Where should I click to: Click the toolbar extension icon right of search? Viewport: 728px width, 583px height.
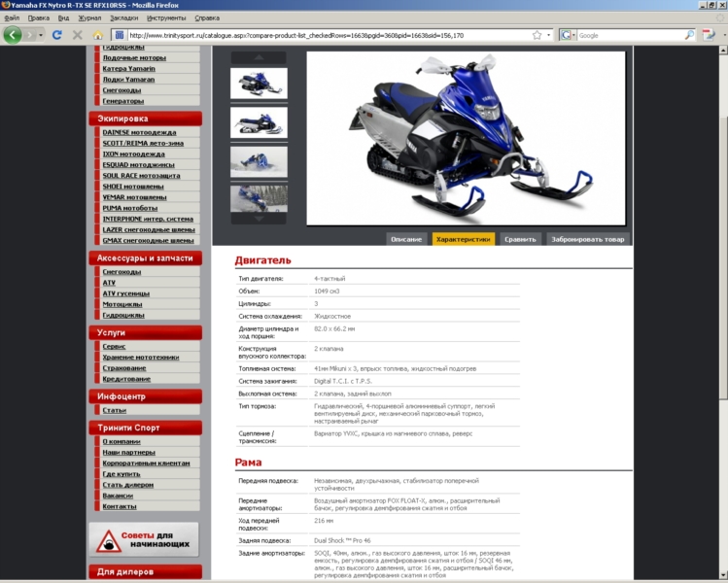(709, 35)
